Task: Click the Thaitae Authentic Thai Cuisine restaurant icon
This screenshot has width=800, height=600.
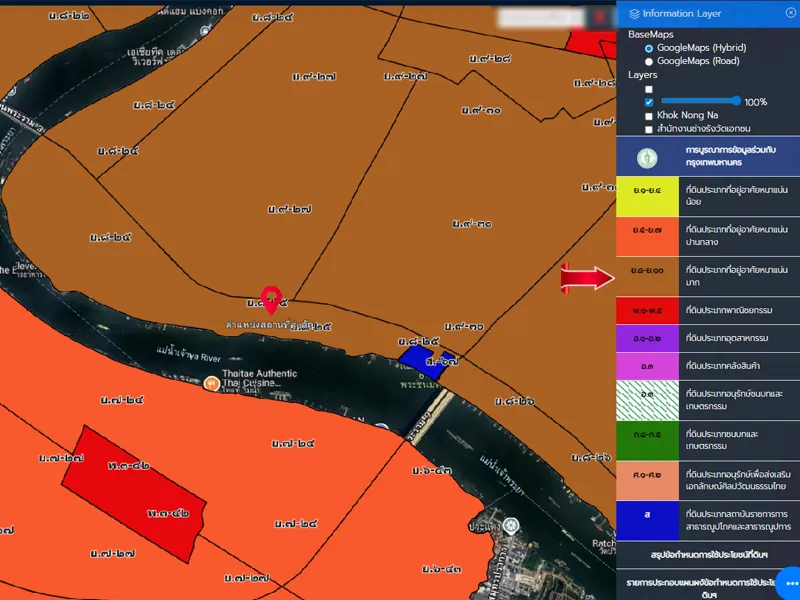Action: pos(211,383)
